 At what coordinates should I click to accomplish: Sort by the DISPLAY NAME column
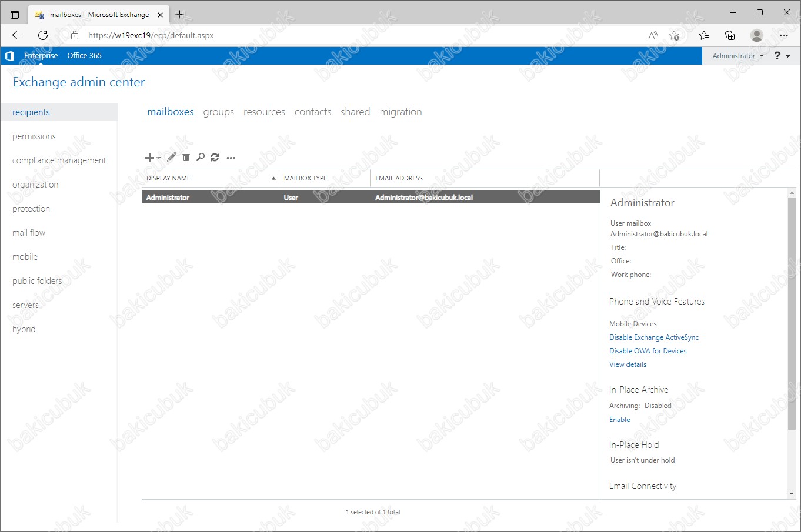(x=211, y=178)
